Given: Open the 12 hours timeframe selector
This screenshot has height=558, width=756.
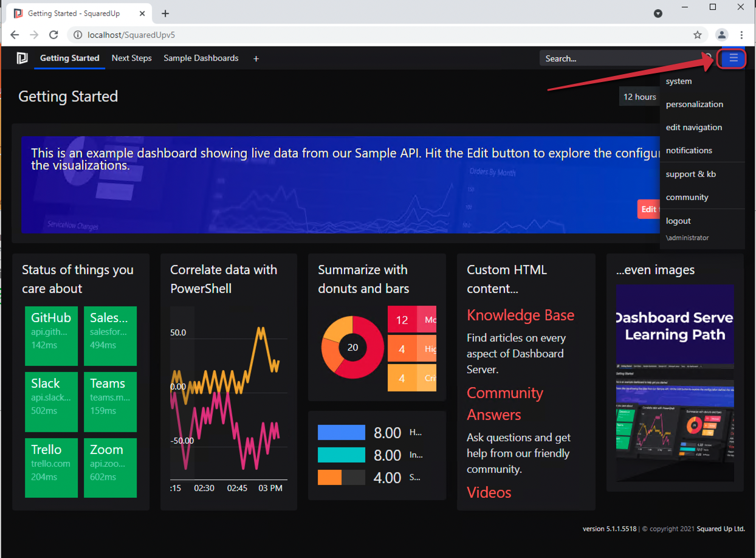Looking at the screenshot, I should tap(639, 97).
